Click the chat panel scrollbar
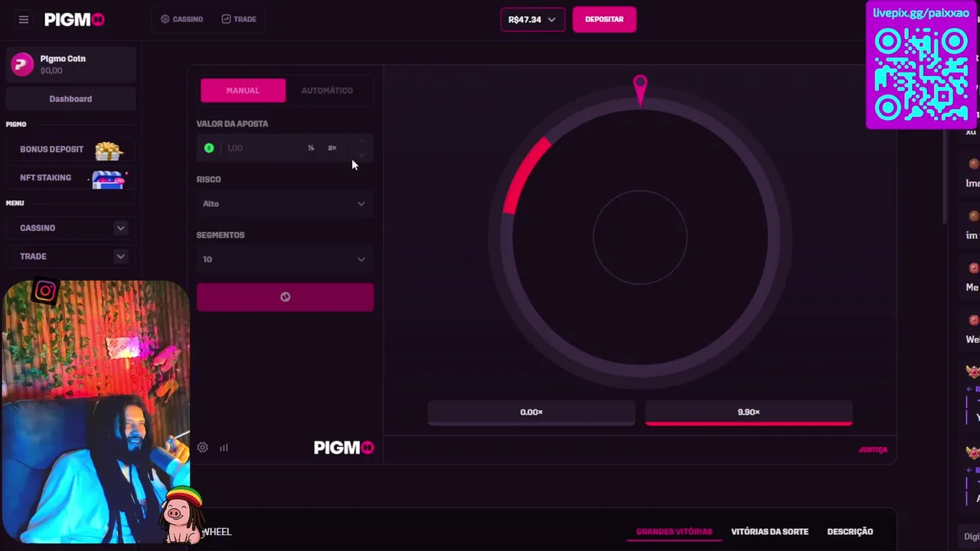This screenshot has width=980, height=551. point(945,176)
